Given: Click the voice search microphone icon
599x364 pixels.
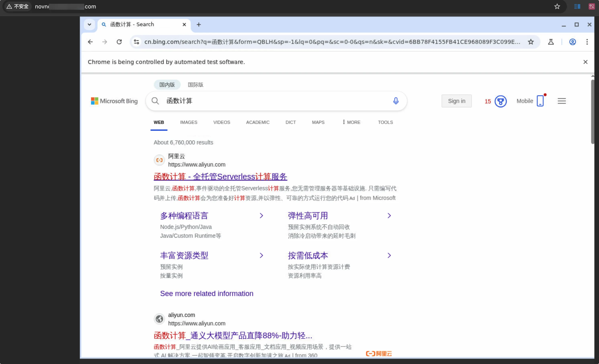Looking at the screenshot, I should pyautogui.click(x=396, y=101).
